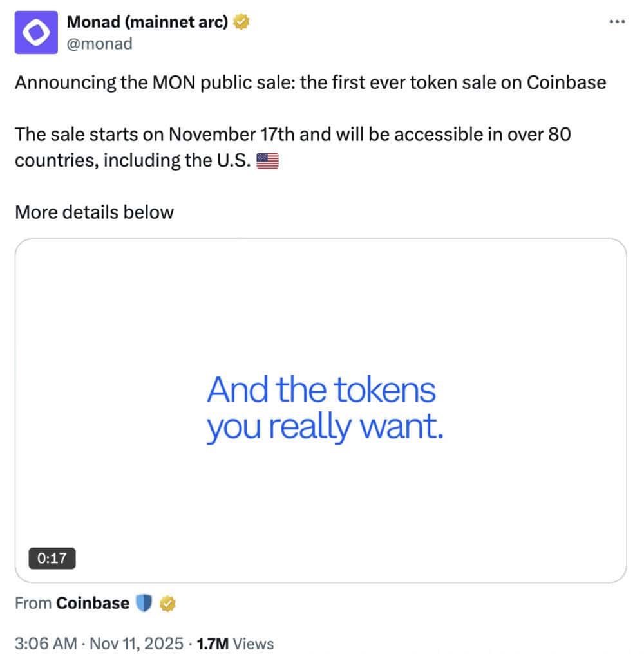
Task: Click the 0:17 video duration badge
Action: 52,558
